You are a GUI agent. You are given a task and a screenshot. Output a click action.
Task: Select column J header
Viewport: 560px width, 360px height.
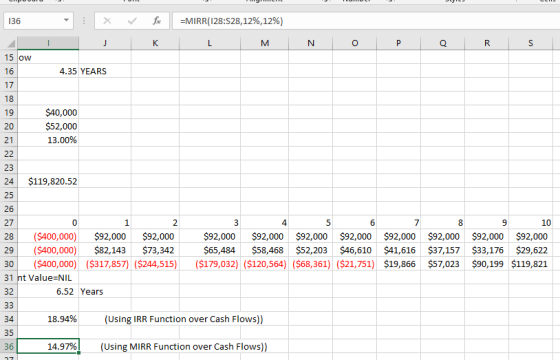tap(105, 43)
